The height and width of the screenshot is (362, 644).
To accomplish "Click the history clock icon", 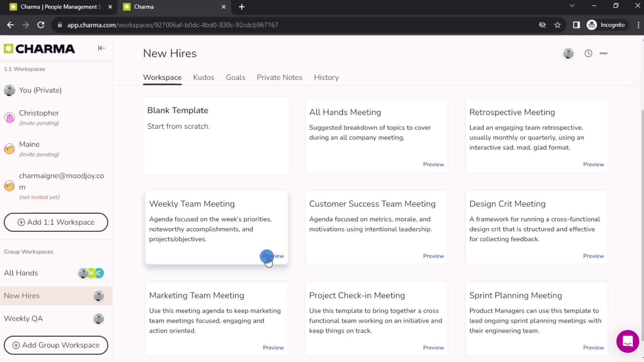I will (x=588, y=53).
